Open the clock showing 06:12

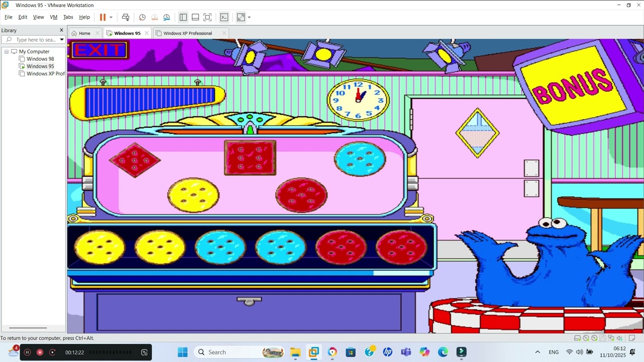click(x=613, y=352)
